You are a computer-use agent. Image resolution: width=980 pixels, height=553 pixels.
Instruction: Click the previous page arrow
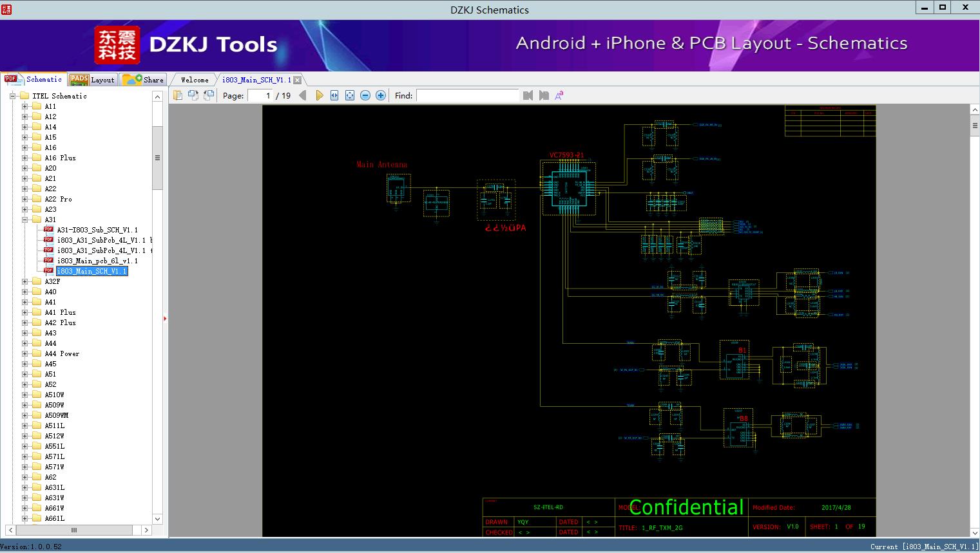[x=303, y=95]
